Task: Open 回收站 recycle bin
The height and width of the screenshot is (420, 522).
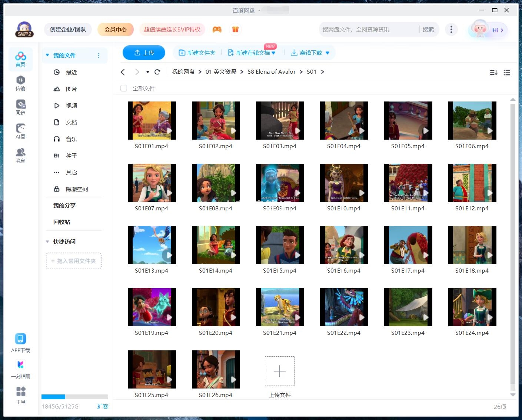Action: 61,222
